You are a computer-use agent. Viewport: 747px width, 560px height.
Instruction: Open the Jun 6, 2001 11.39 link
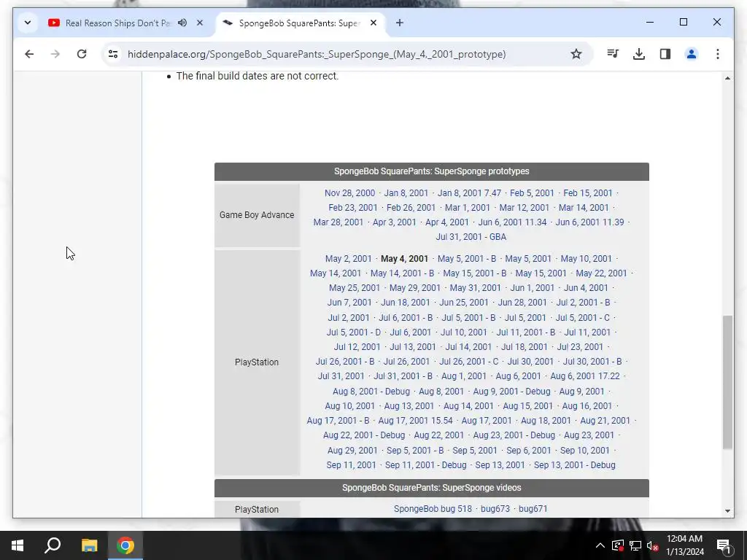[589, 222]
